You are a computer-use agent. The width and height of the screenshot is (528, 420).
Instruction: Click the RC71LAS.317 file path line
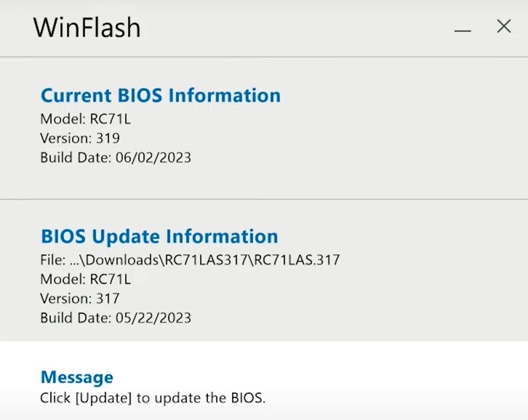(x=190, y=260)
